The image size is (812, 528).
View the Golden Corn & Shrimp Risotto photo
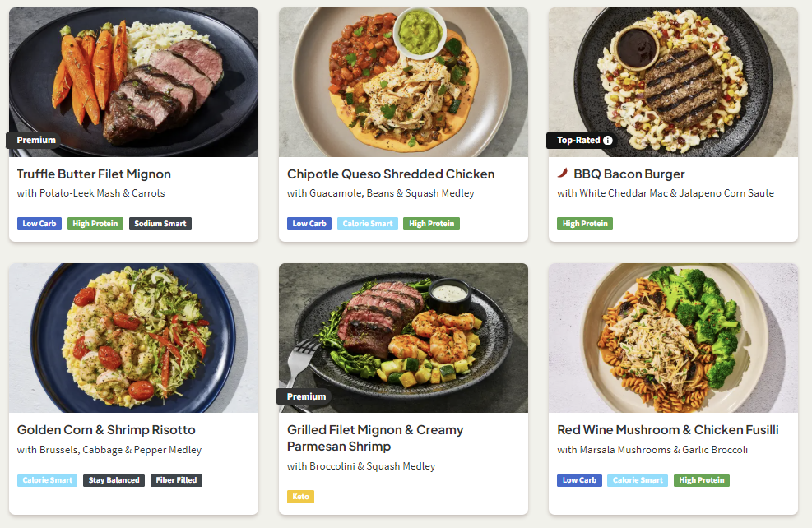(x=133, y=337)
